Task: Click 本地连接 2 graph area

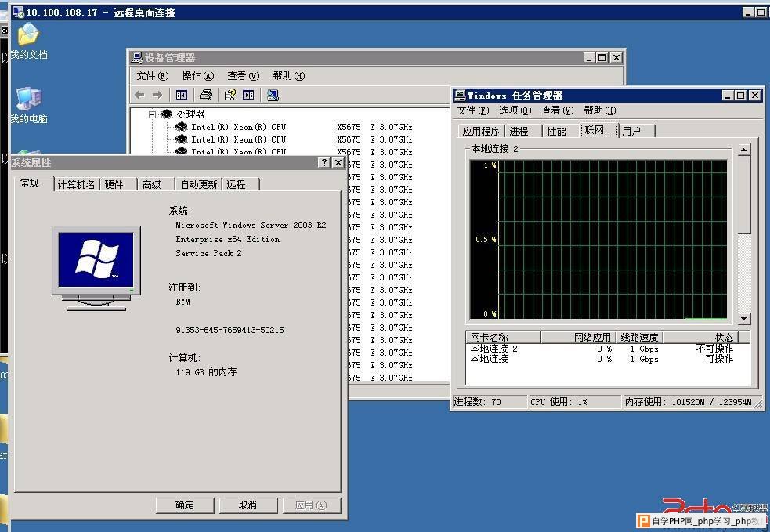Action: (x=598, y=239)
